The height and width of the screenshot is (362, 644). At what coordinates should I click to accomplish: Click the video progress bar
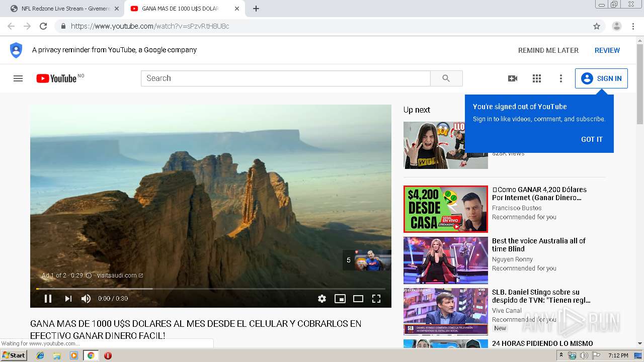pos(211,289)
